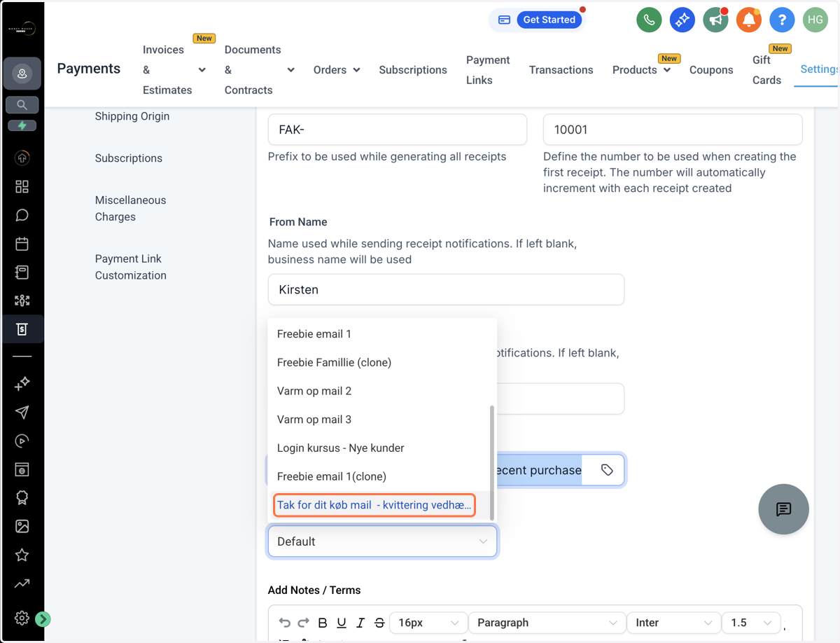This screenshot has width=840, height=643.
Task: Open the orange notifications bell
Action: click(x=748, y=20)
